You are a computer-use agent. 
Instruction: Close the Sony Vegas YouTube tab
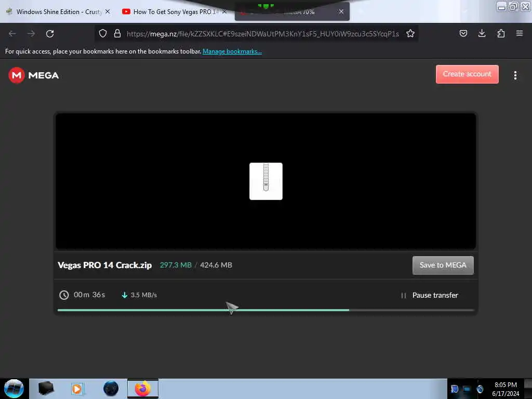point(224,11)
